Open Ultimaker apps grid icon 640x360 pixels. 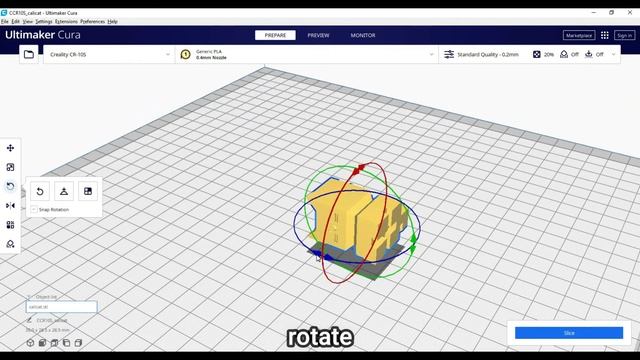coord(605,36)
